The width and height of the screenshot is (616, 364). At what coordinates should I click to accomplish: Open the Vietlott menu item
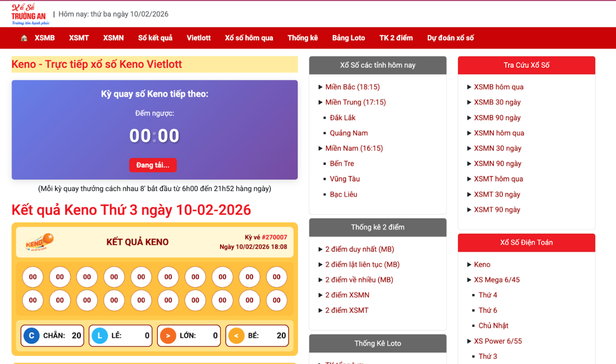(x=198, y=38)
